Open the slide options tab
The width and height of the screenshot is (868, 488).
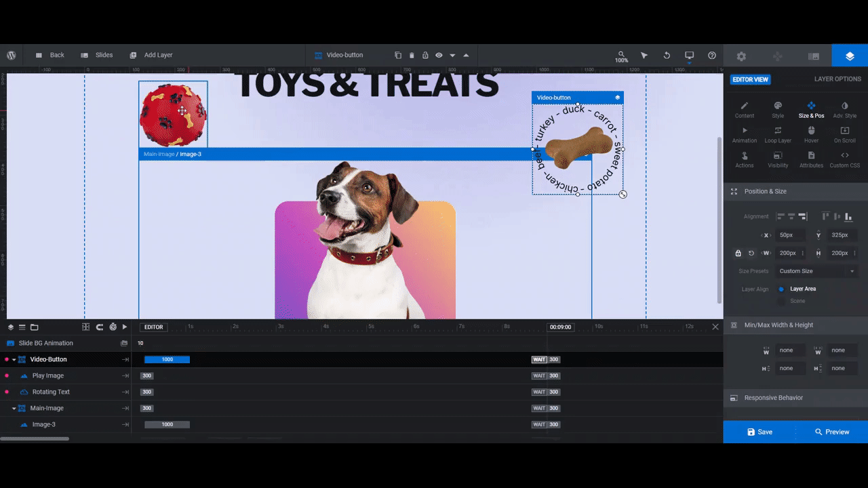pos(814,56)
